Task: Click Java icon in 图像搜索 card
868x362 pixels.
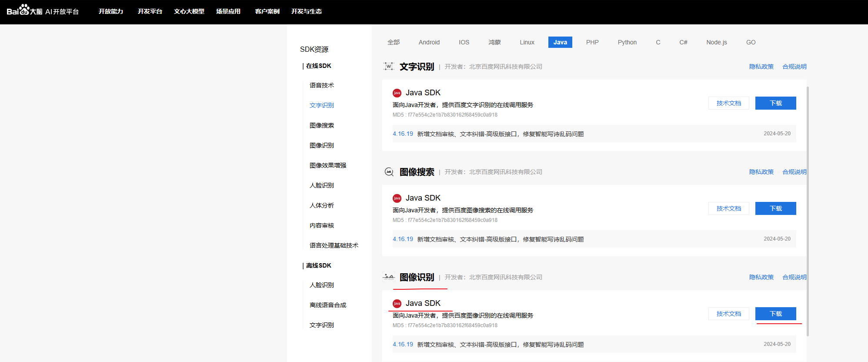Action: [x=397, y=198]
